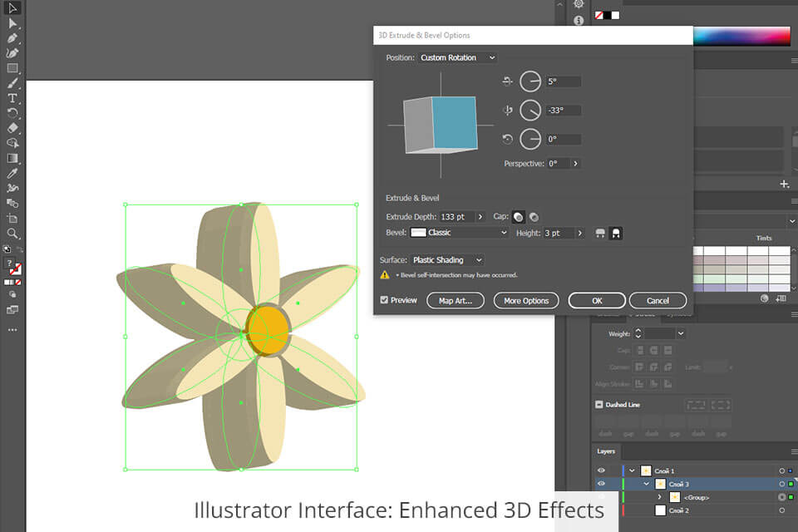Click target circle of Слой 1
This screenshot has height=532, width=798.
[x=781, y=471]
